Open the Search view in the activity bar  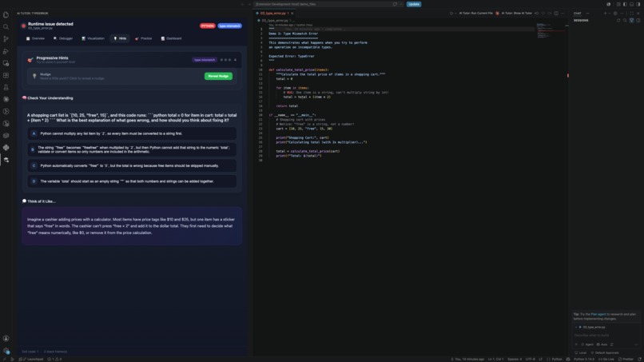[6, 26]
